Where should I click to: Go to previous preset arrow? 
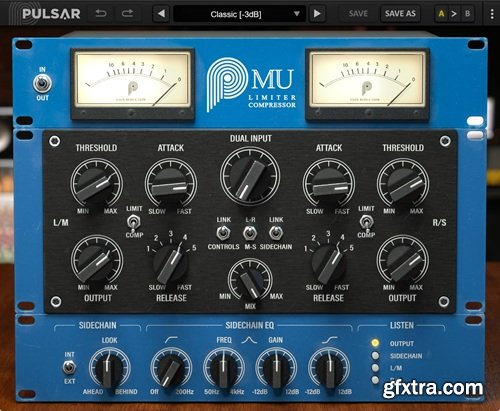click(161, 14)
